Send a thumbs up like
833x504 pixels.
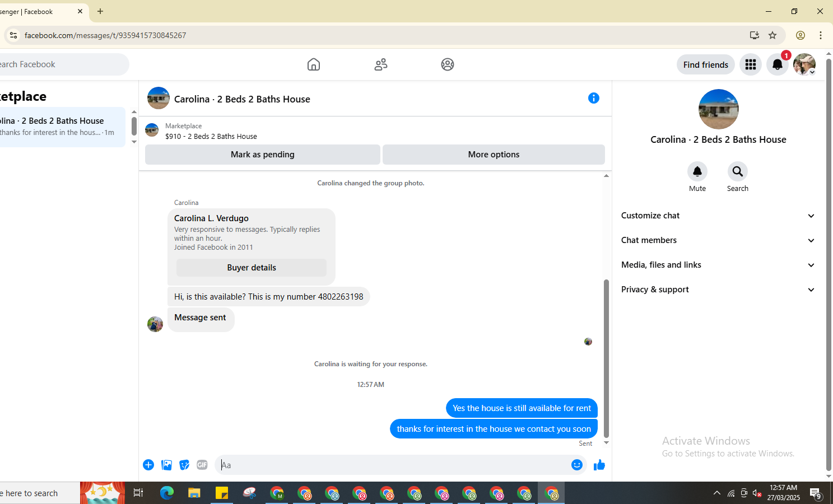[x=599, y=465]
